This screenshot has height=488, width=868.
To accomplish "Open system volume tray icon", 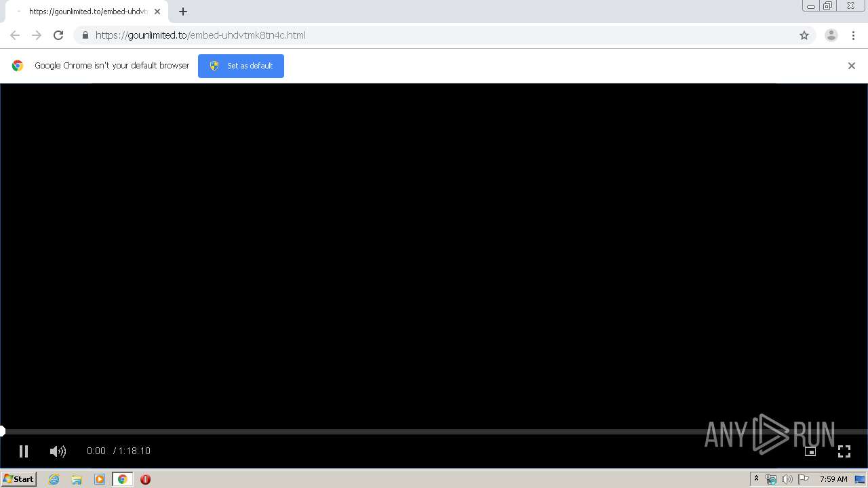I will [787, 479].
